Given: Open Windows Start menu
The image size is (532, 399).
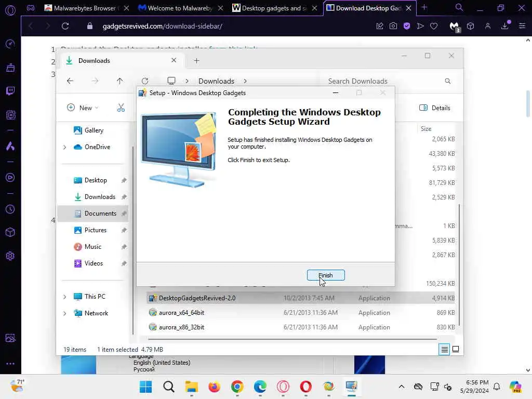Looking at the screenshot, I should pyautogui.click(x=146, y=387).
